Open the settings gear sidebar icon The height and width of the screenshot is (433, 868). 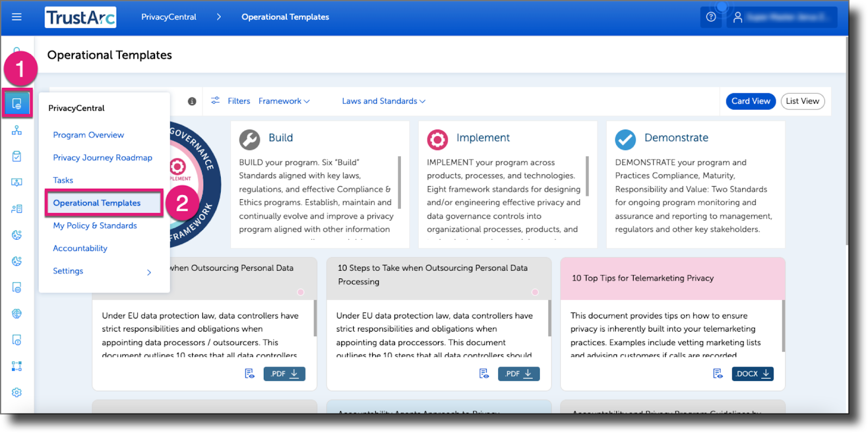pos(17,392)
